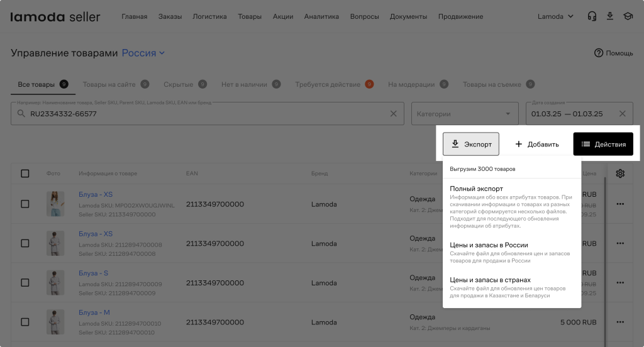This screenshot has width=644, height=347.
Task: Open product link Блуза - M
Action: pos(94,312)
